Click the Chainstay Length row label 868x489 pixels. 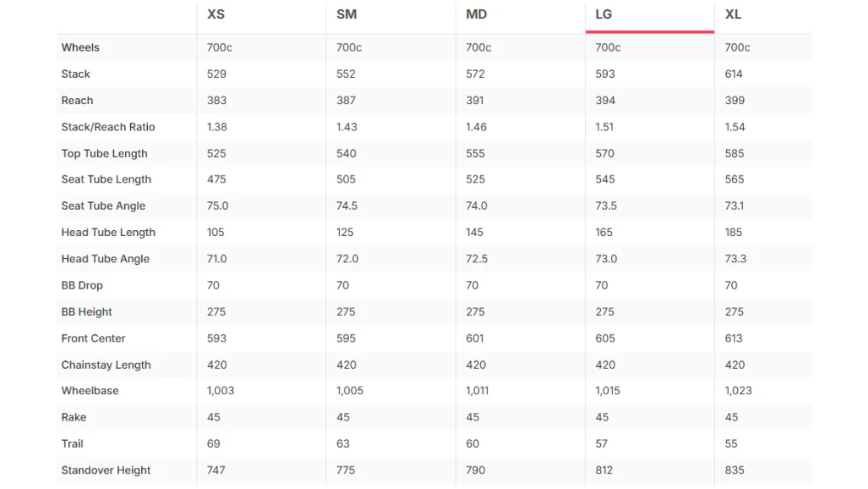click(x=106, y=365)
